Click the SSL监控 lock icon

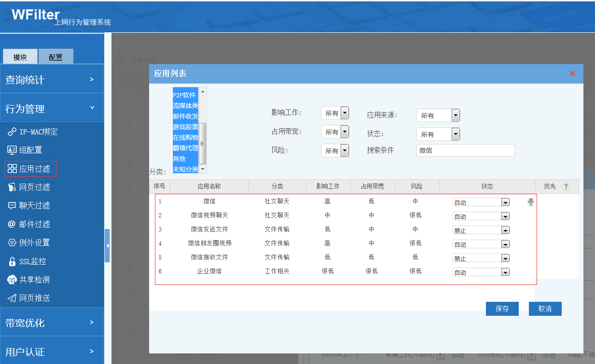tap(12, 261)
